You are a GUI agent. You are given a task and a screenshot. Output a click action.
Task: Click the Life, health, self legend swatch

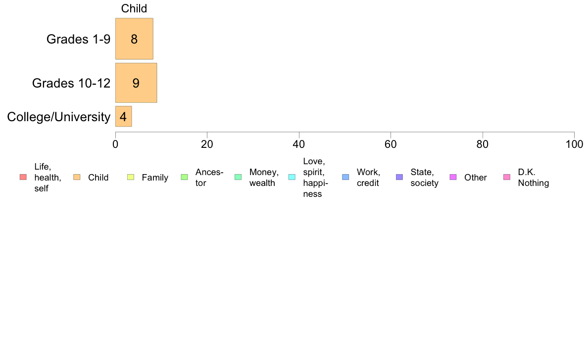point(23,178)
